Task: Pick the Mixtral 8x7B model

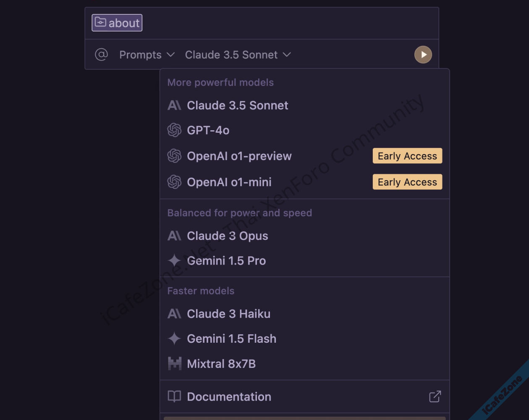Action: click(221, 364)
